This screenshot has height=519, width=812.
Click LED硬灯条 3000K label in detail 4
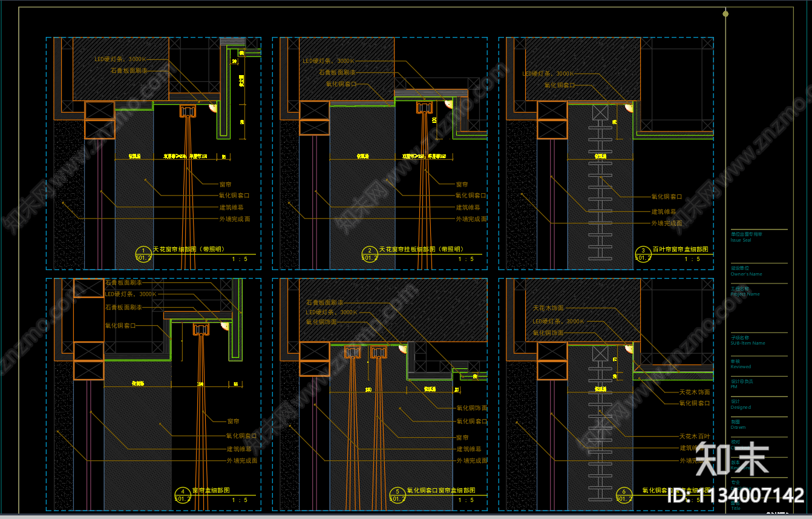(131, 294)
